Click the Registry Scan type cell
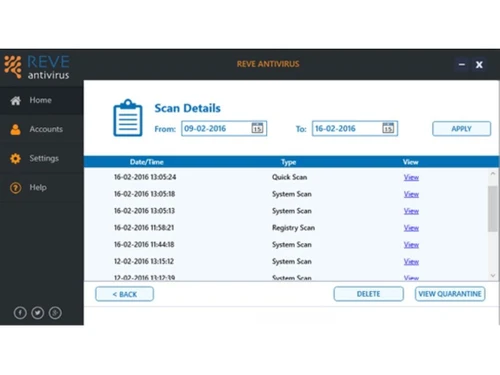500x375 pixels. (293, 228)
